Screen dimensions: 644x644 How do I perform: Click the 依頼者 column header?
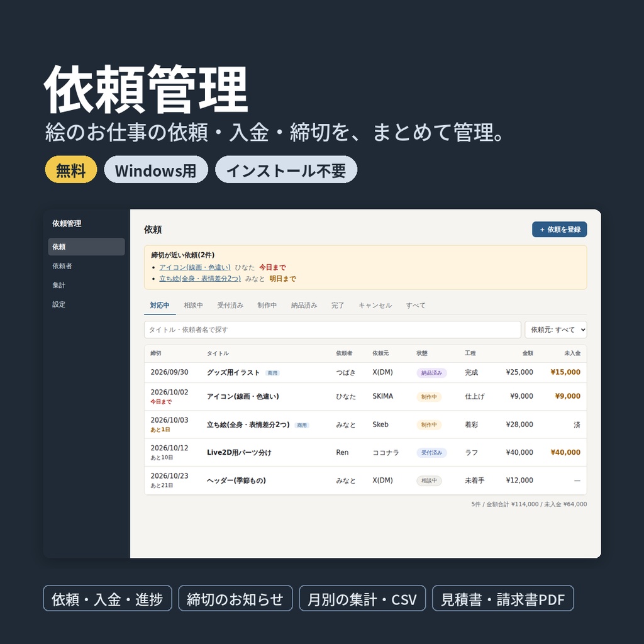tap(344, 353)
